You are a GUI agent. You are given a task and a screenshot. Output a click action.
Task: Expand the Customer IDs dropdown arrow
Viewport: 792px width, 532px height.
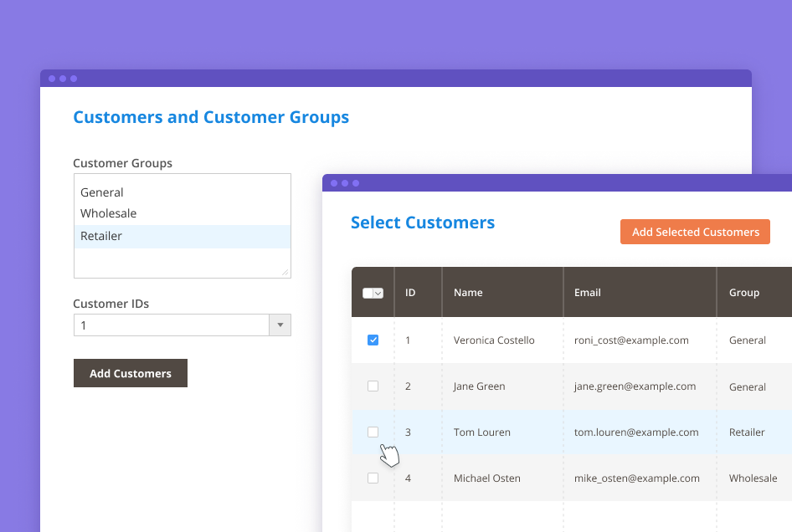280,325
